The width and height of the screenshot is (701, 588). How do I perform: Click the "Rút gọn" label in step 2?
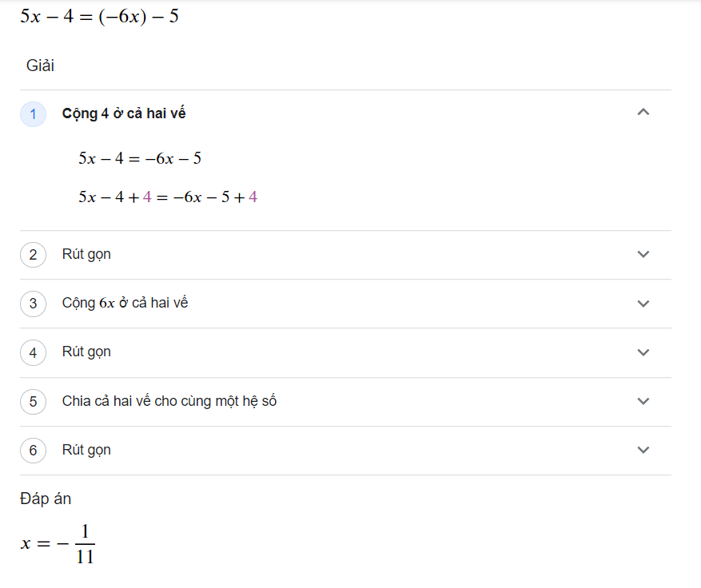point(86,254)
